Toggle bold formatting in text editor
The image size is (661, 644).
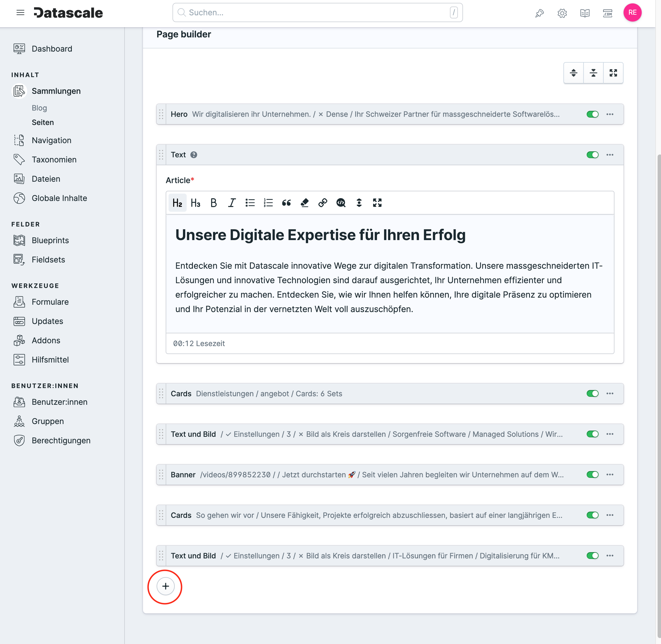coord(214,203)
